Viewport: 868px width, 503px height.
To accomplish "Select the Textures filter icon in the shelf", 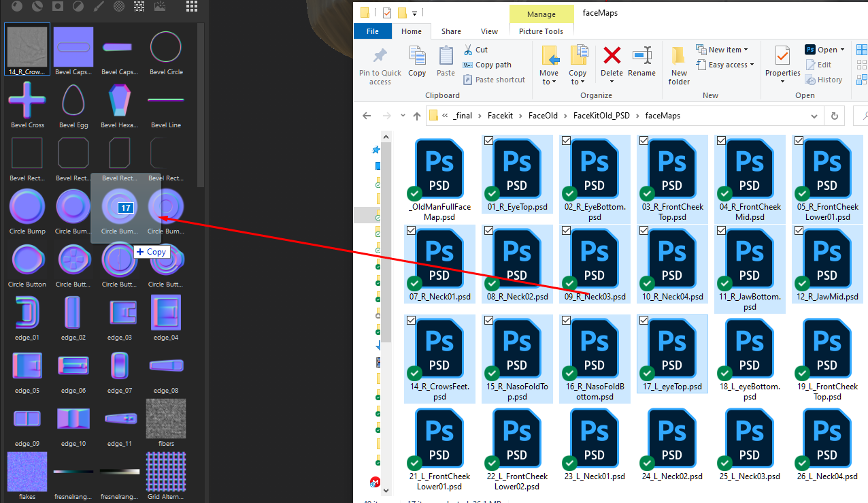I will pyautogui.click(x=139, y=6).
